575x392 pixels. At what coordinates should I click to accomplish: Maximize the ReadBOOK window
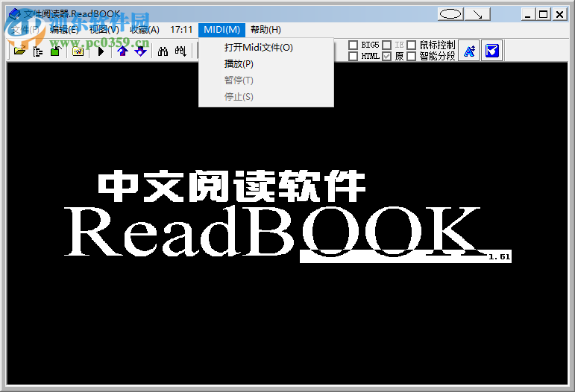click(544, 14)
